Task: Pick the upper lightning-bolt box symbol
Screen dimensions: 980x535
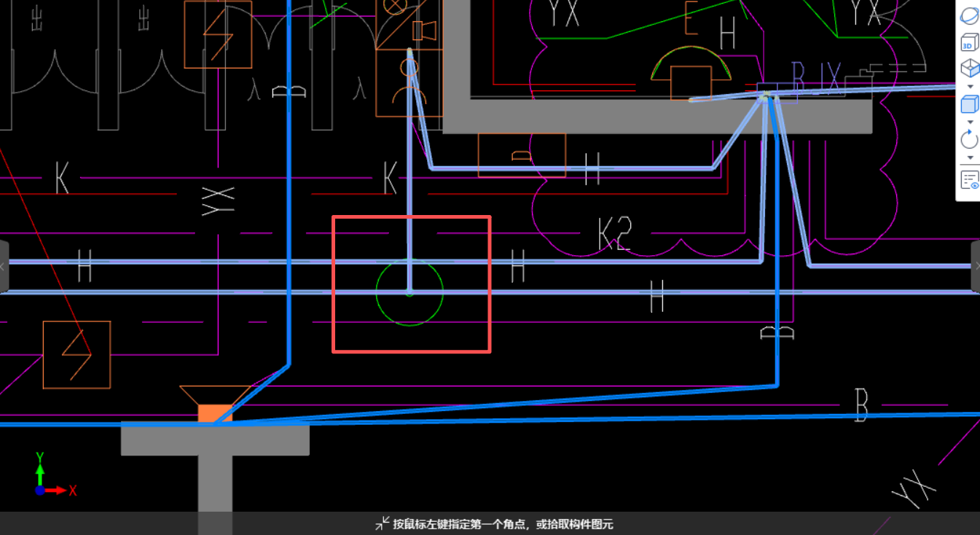Action: click(x=218, y=34)
